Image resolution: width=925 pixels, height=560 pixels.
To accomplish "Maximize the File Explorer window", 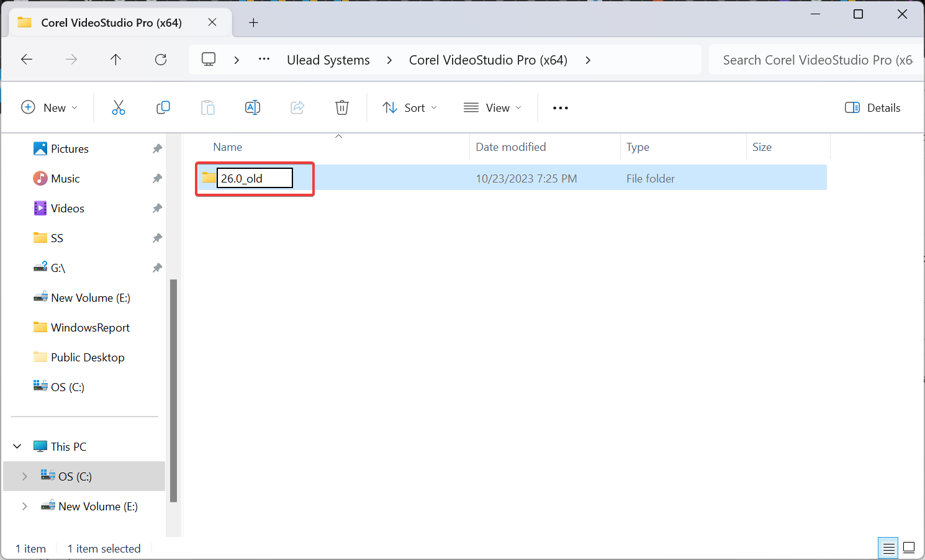I will (859, 14).
